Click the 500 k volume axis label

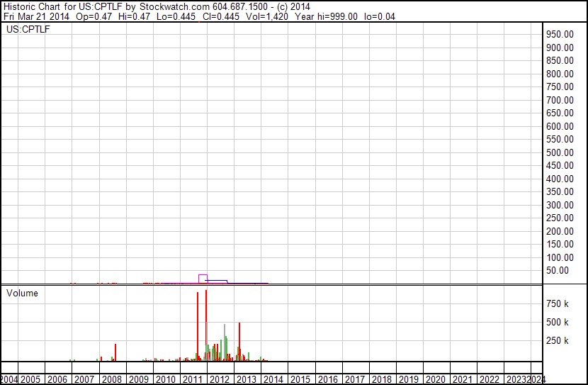pos(558,322)
